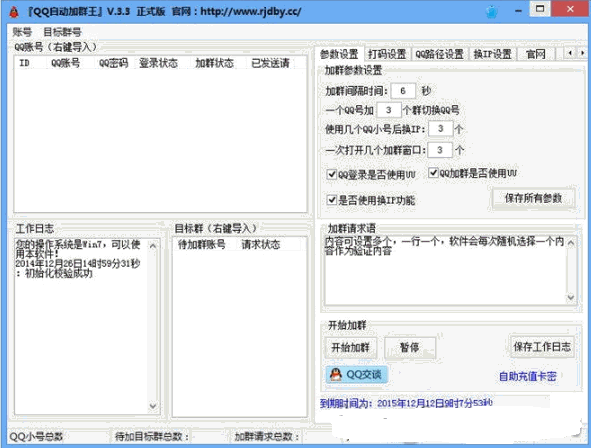
Task: Click 保存工作日志 button
Action: 542,347
